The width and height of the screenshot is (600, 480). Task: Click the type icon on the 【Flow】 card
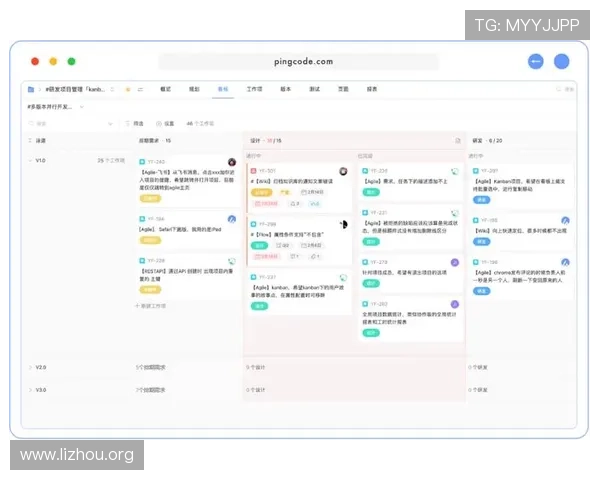(x=253, y=224)
